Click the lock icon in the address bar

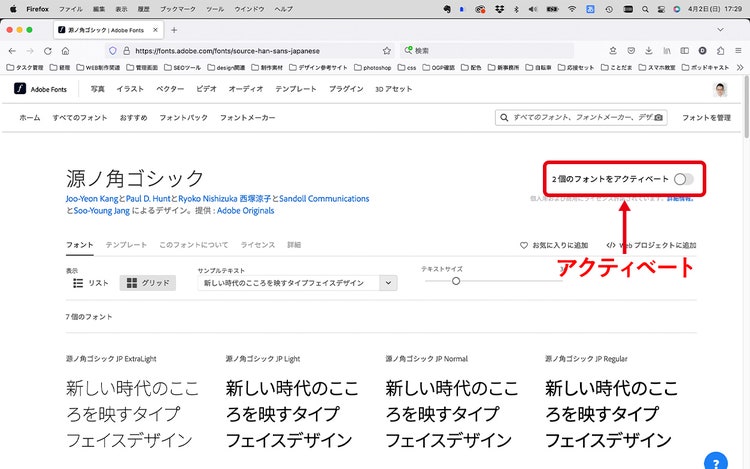coord(127,51)
